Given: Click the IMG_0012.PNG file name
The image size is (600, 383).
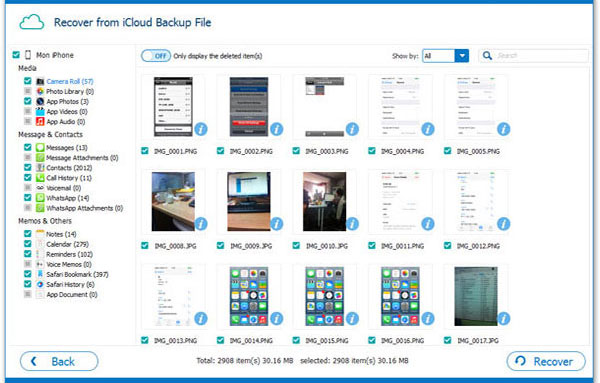Looking at the screenshot, I should (x=478, y=246).
